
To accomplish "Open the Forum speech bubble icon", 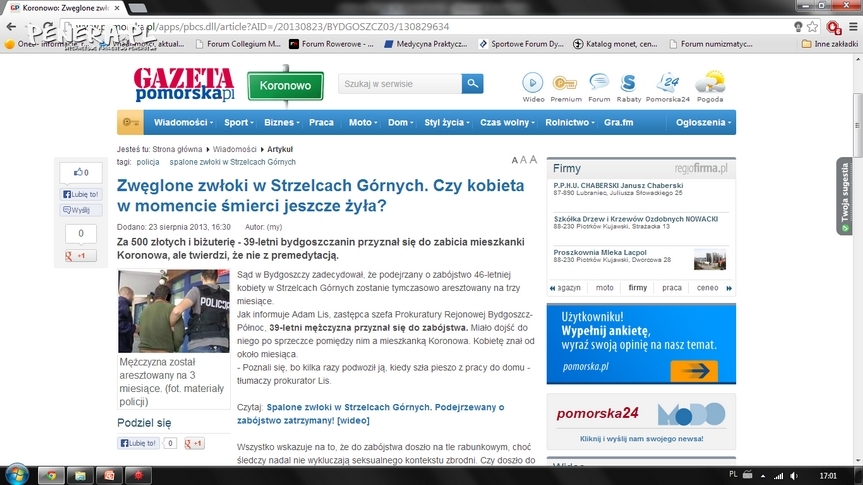I will click(599, 83).
